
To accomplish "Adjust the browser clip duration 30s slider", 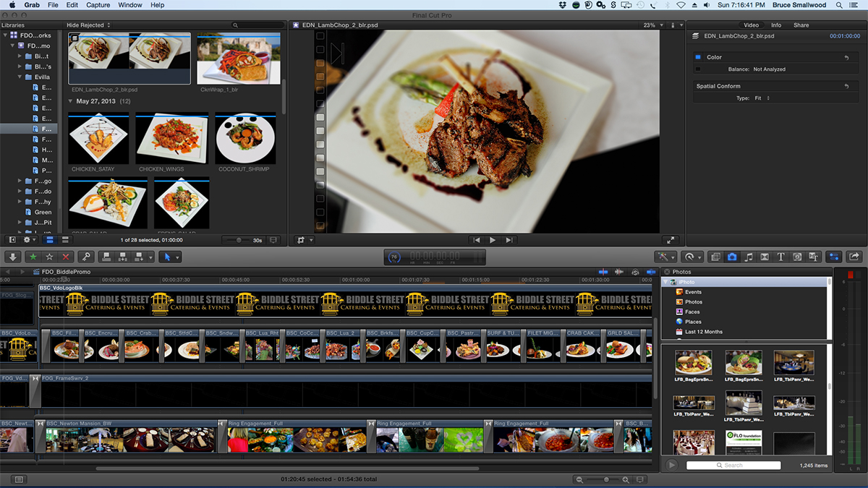I will tap(238, 239).
